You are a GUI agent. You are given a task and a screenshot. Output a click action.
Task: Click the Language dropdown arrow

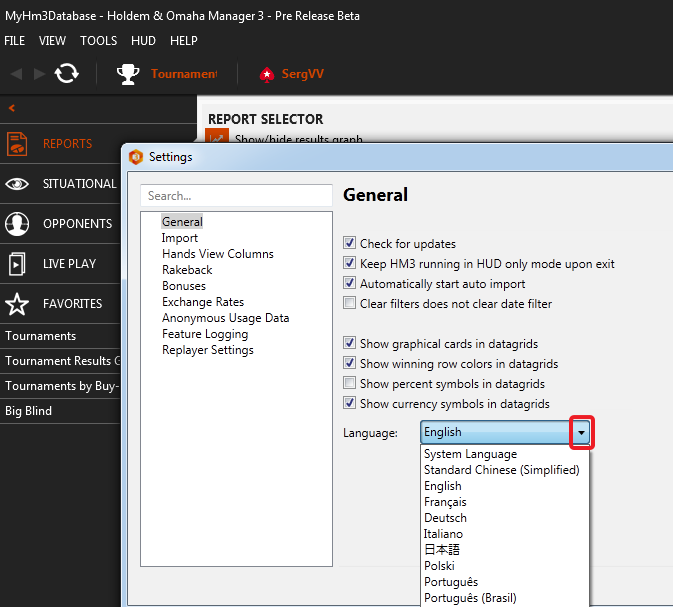coord(582,432)
